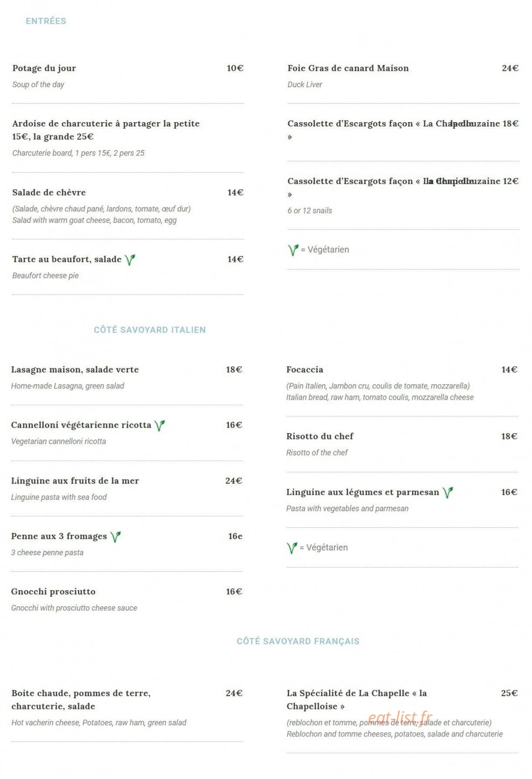This screenshot has width=532, height=779.
Task: Open the eat-list.fr watermark link
Action: [x=400, y=718]
